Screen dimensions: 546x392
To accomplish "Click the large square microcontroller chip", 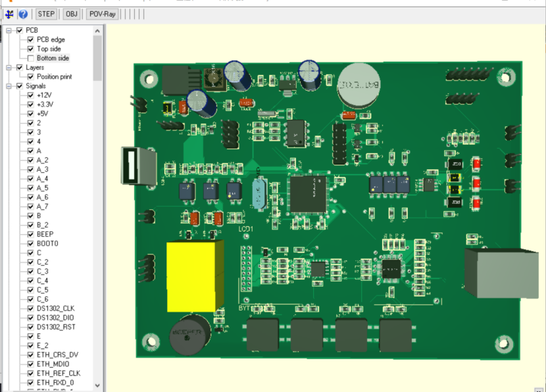I will point(308,194).
